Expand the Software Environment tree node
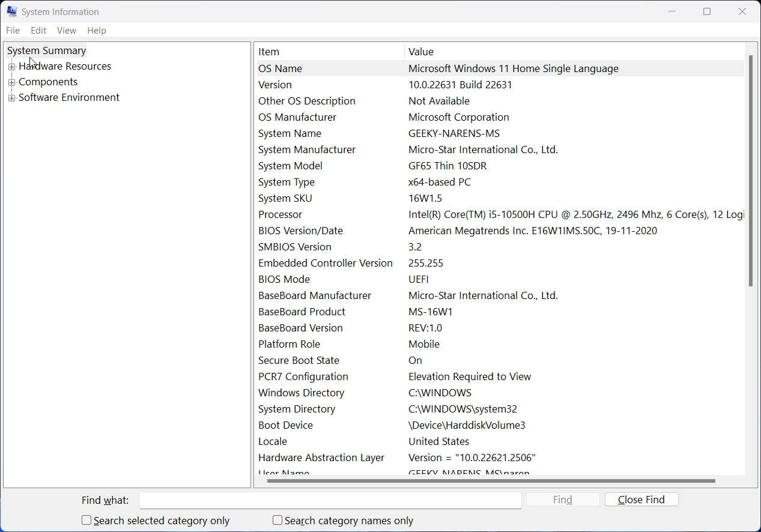 click(x=11, y=98)
